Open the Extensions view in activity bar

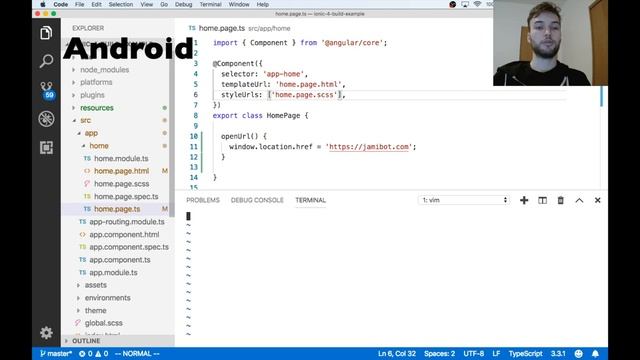point(46,147)
